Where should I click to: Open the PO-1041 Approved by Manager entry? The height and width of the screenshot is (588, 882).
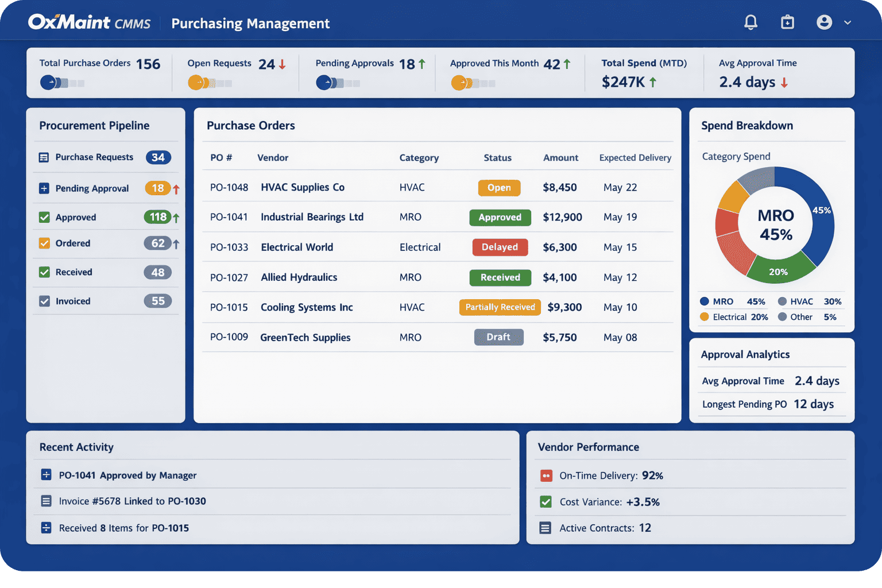click(x=127, y=475)
